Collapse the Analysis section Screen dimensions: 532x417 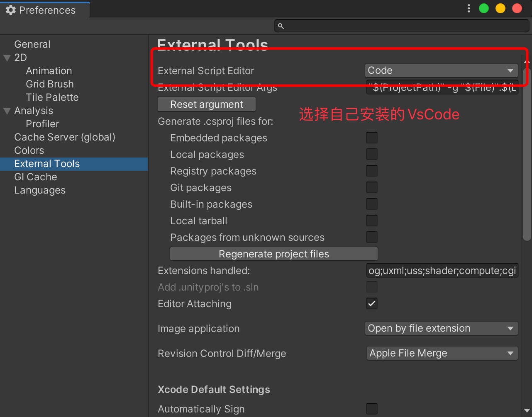click(x=6, y=111)
